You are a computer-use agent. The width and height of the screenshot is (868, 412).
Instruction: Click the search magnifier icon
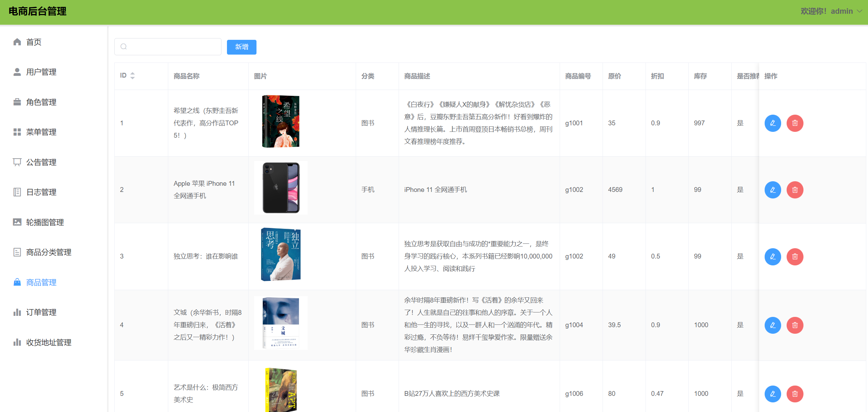coord(124,46)
